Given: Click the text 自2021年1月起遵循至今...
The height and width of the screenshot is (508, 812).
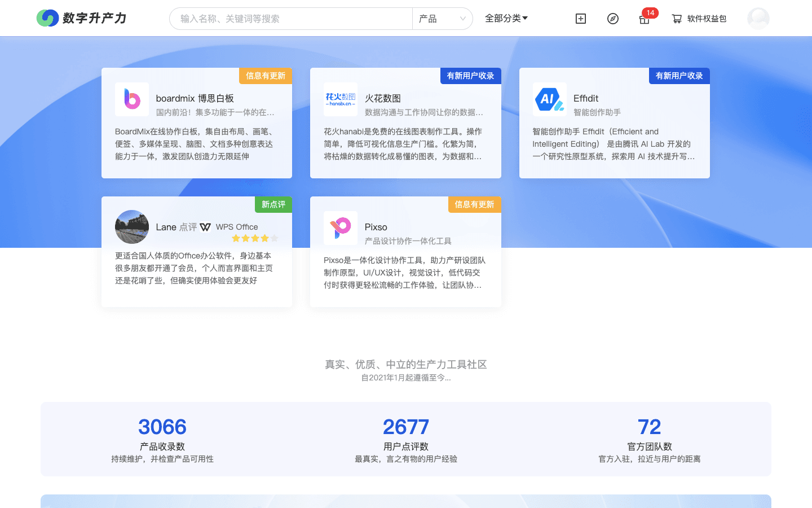Looking at the screenshot, I should [406, 378].
